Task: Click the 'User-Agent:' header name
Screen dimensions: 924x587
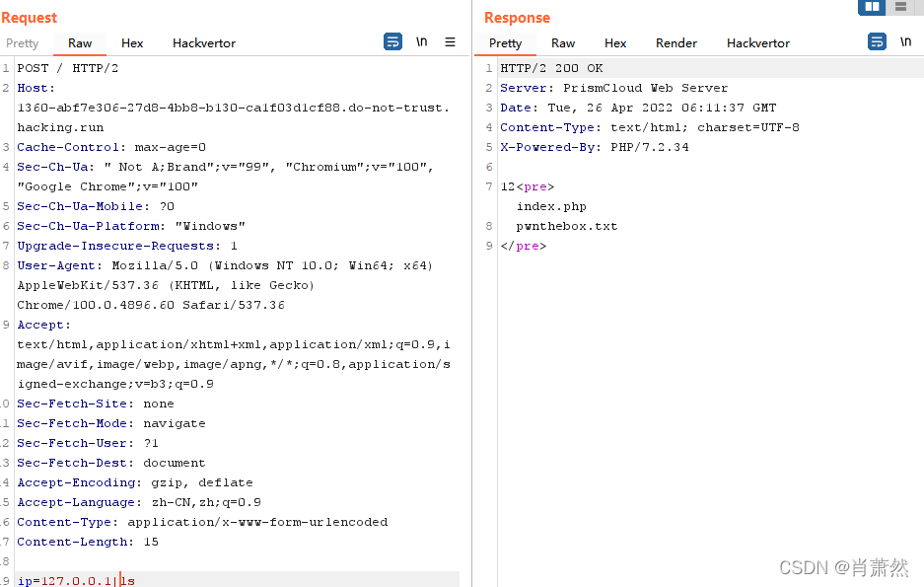Action: [59, 265]
